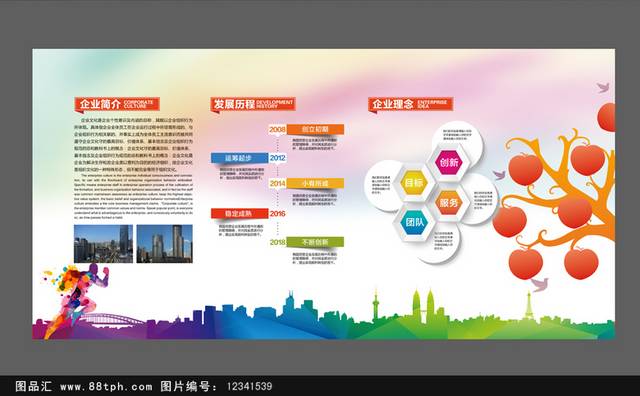Select the orange 服务 hexagon

(x=449, y=202)
